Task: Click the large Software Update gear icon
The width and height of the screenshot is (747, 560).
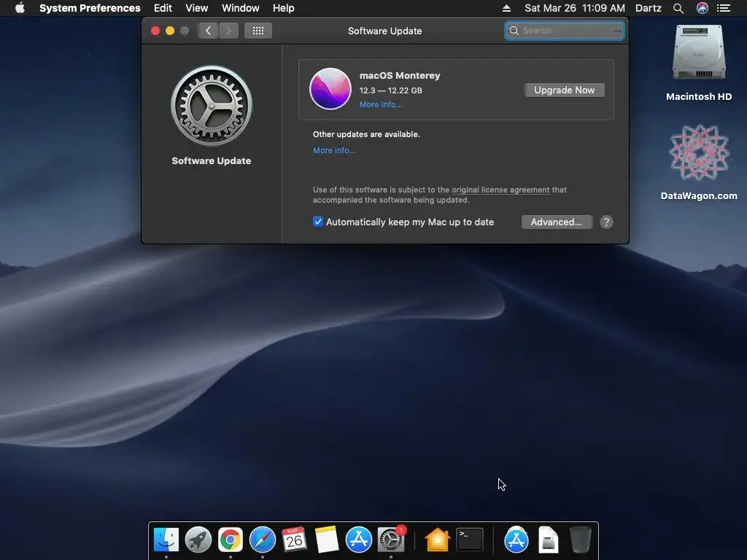Action: pyautogui.click(x=212, y=106)
